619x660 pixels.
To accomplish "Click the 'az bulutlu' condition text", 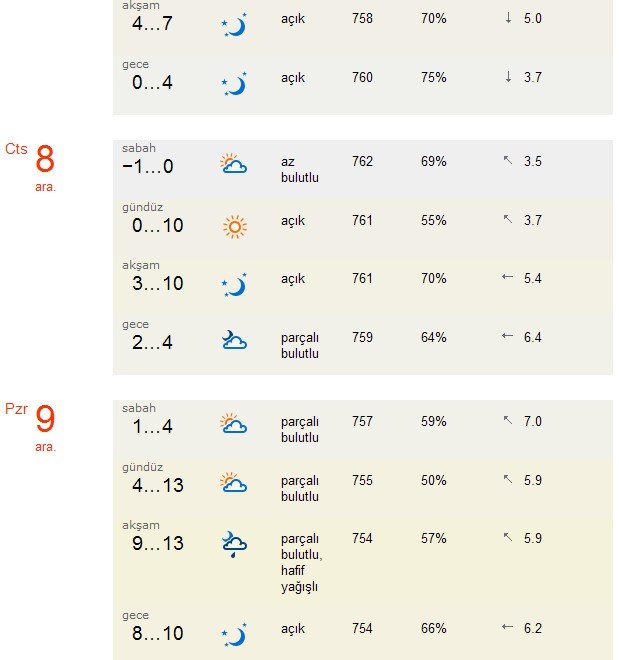I will (x=300, y=170).
